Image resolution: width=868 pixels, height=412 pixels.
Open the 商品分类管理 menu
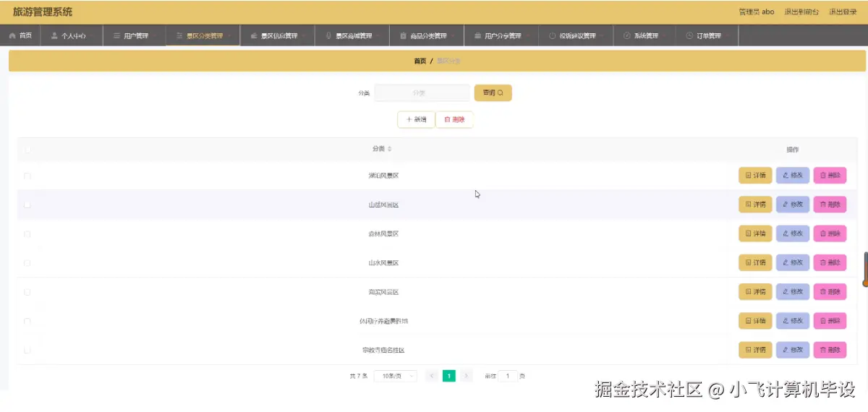tap(427, 36)
